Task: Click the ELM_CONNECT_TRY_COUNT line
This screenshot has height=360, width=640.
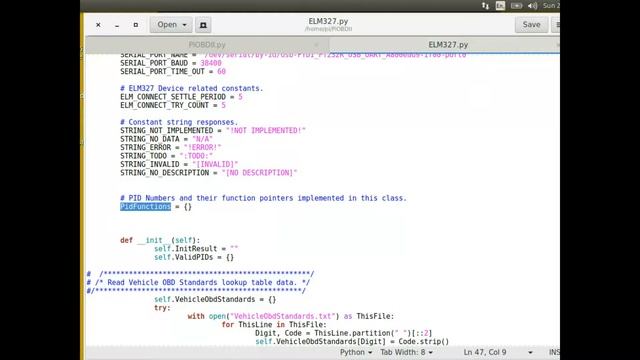Action: pos(173,105)
